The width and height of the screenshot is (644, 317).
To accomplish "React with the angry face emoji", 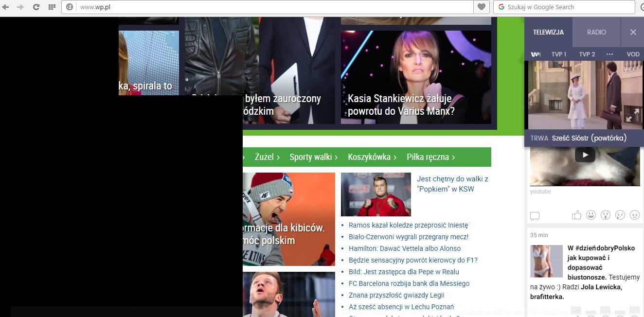I will 635,214.
